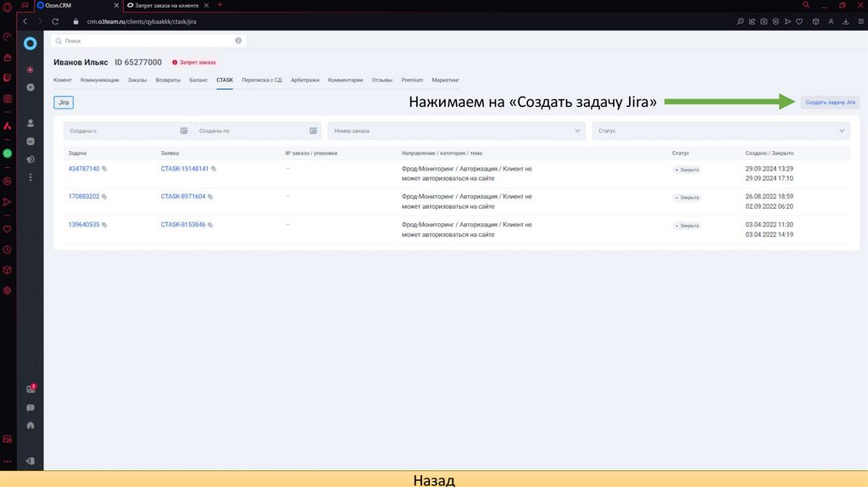Select the 'Jira' filter chip

point(64,102)
